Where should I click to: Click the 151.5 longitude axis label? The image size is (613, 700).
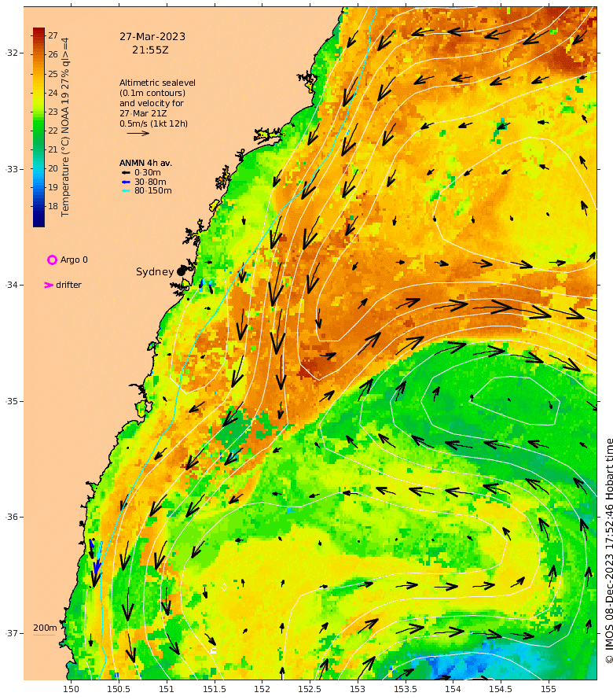tap(214, 689)
